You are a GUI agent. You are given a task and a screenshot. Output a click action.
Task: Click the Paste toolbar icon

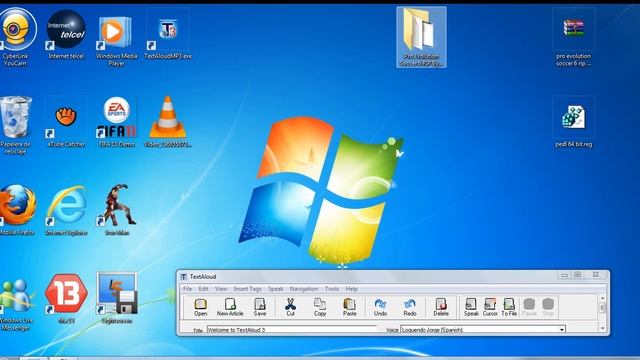coord(349,307)
